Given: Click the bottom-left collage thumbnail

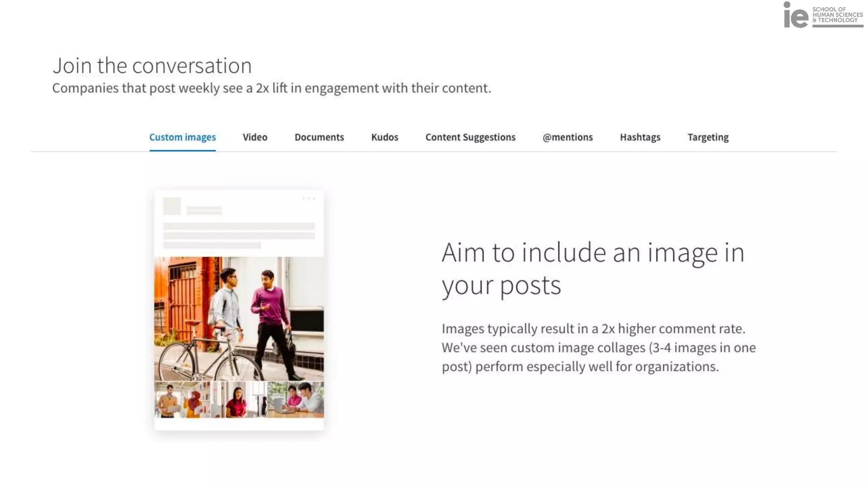Looking at the screenshot, I should tap(182, 399).
